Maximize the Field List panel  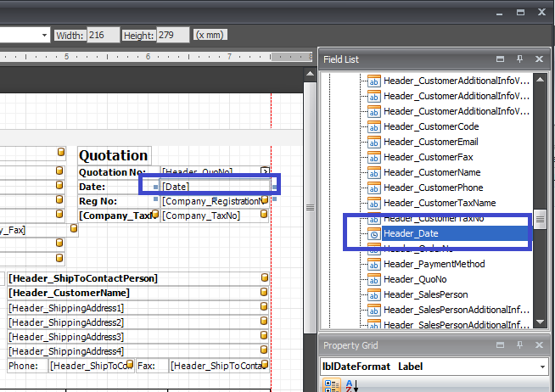tap(500, 59)
